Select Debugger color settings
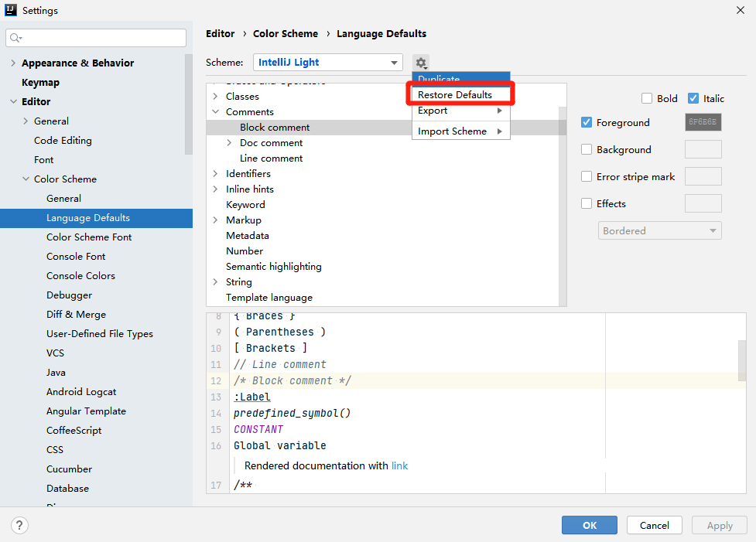This screenshot has width=756, height=542. (69, 295)
